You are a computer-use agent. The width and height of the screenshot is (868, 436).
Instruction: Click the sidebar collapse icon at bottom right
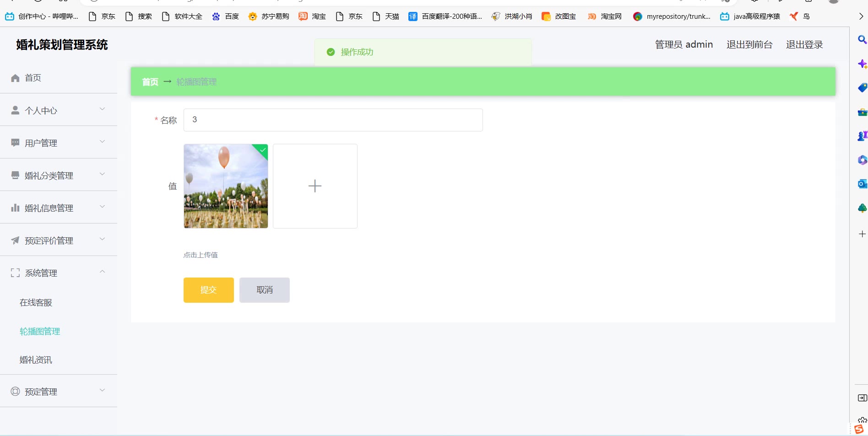click(862, 398)
